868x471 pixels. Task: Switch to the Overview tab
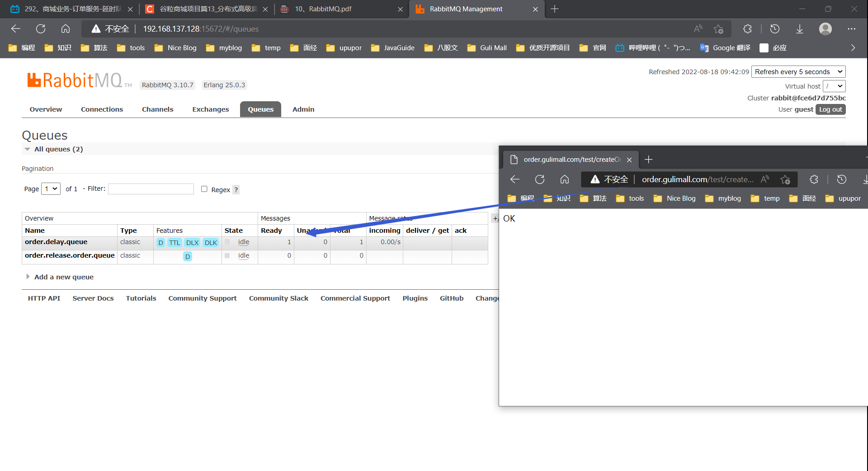point(46,109)
